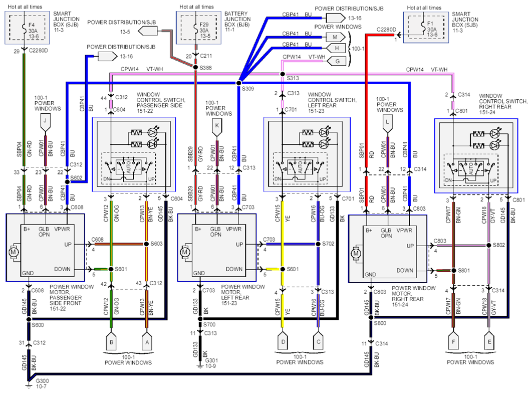Click the AUTO switch in left rear control
The image size is (532, 393).
[300, 167]
